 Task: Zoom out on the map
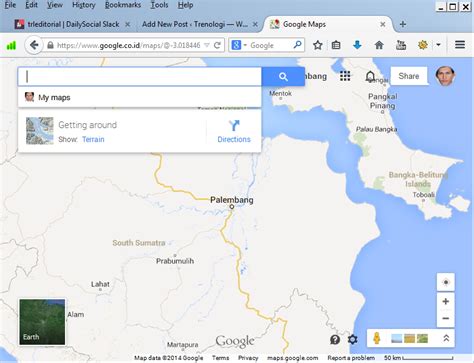(x=446, y=319)
